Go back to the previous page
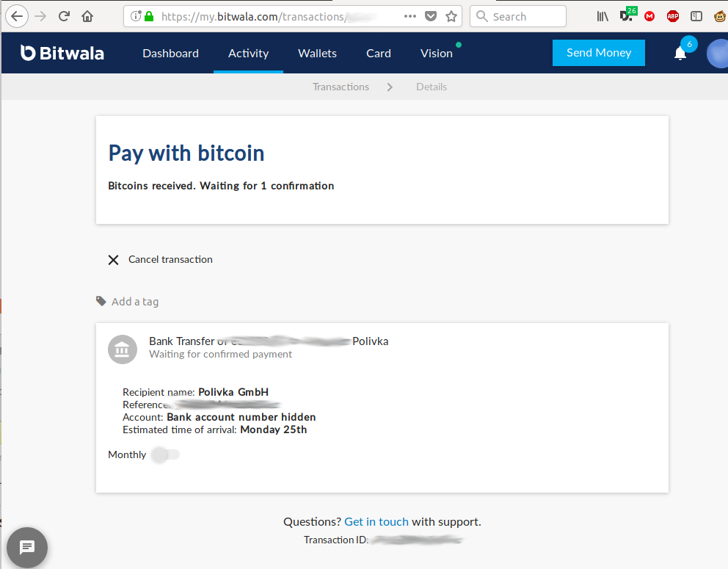This screenshot has height=569, width=728. 17,17
